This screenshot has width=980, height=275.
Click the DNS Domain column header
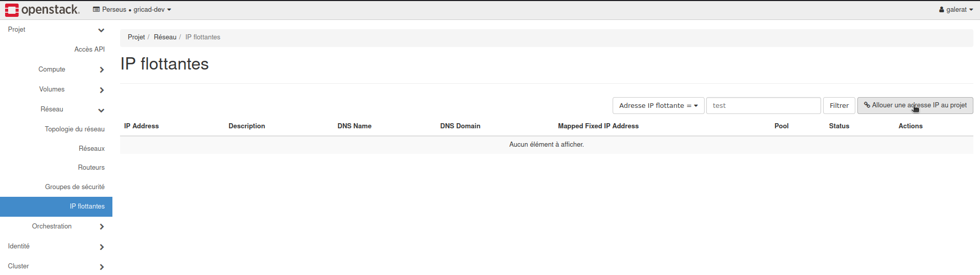(x=460, y=126)
